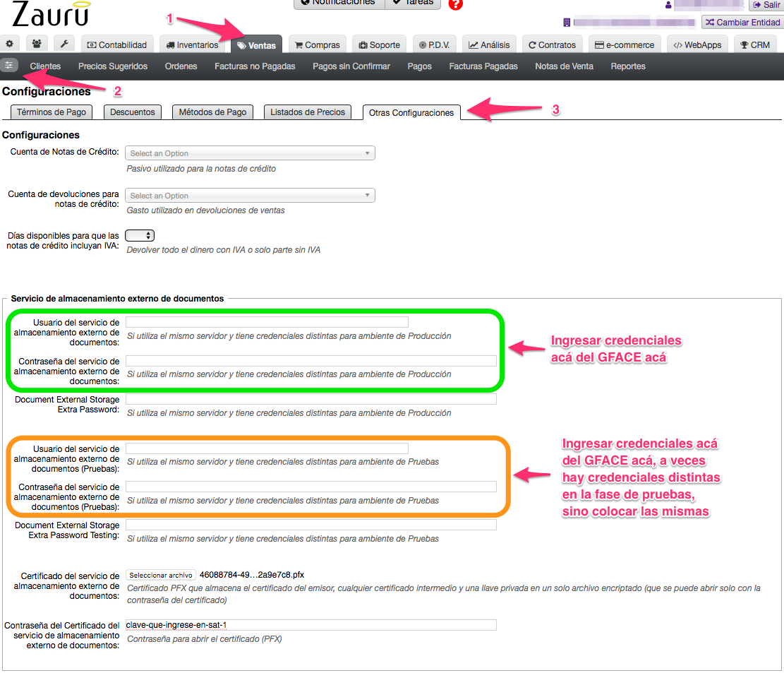Open the wrench tools tab

[x=64, y=44]
